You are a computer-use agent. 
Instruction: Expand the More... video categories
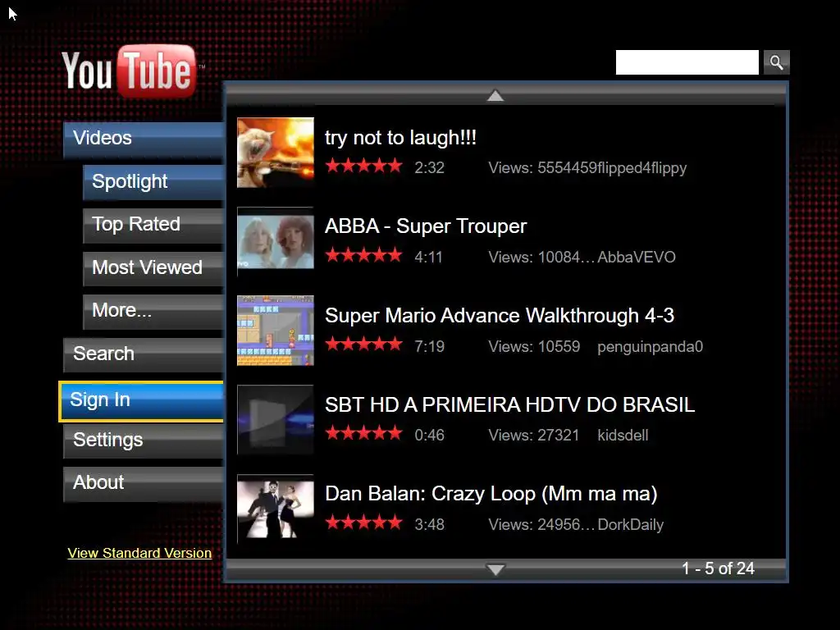153,310
